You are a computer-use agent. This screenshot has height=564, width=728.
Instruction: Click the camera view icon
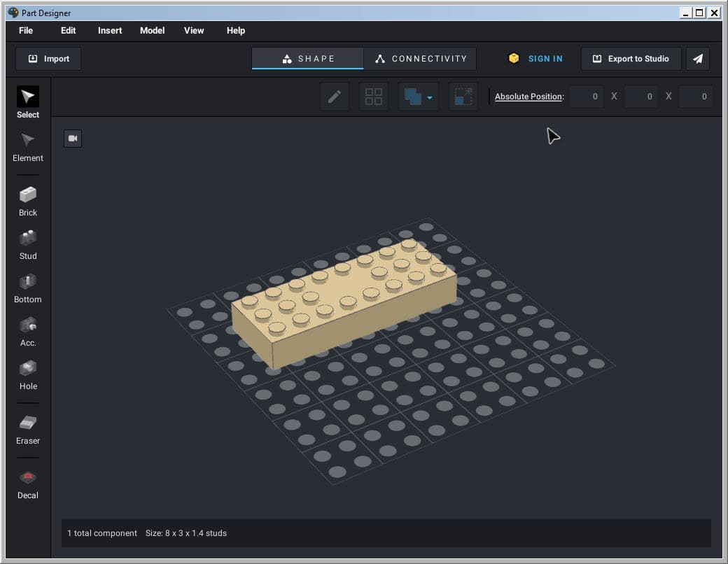point(73,139)
